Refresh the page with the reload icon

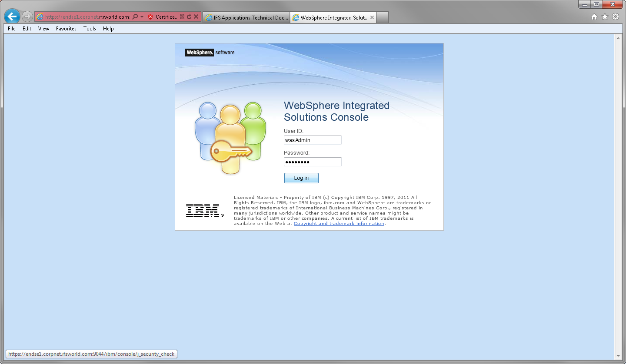[x=189, y=17]
